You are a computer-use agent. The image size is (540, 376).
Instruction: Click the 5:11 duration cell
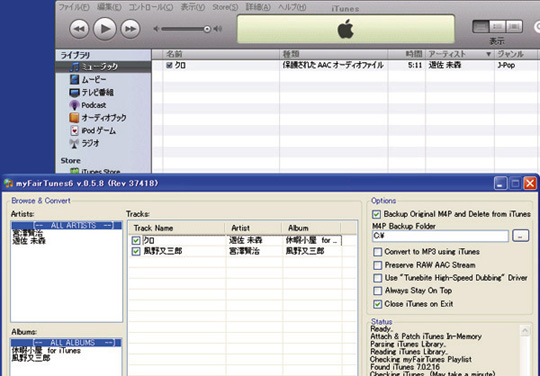[x=415, y=65]
